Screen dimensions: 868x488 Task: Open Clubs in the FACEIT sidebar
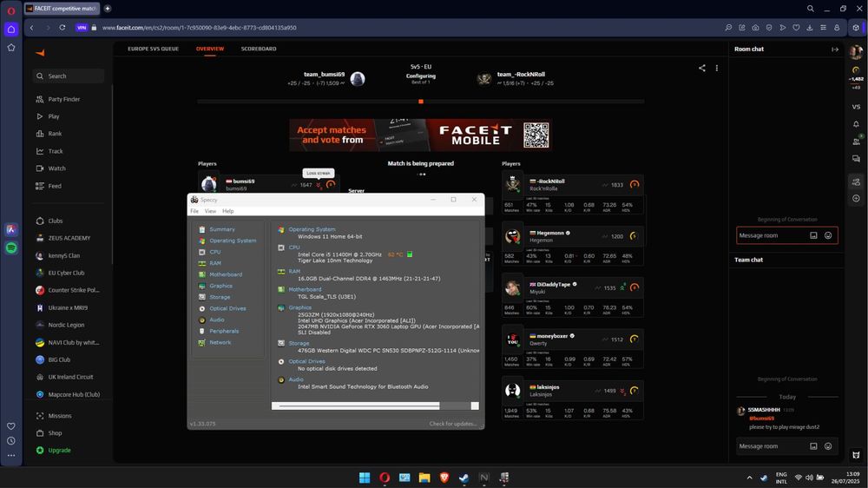(x=55, y=221)
